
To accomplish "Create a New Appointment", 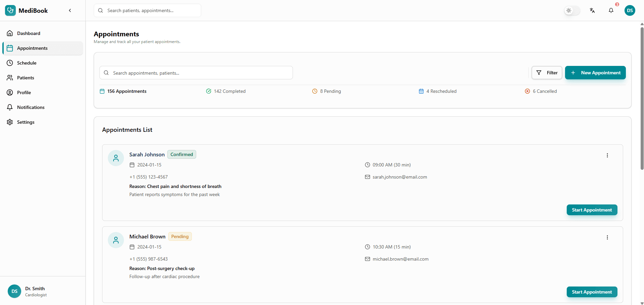I will [x=595, y=73].
